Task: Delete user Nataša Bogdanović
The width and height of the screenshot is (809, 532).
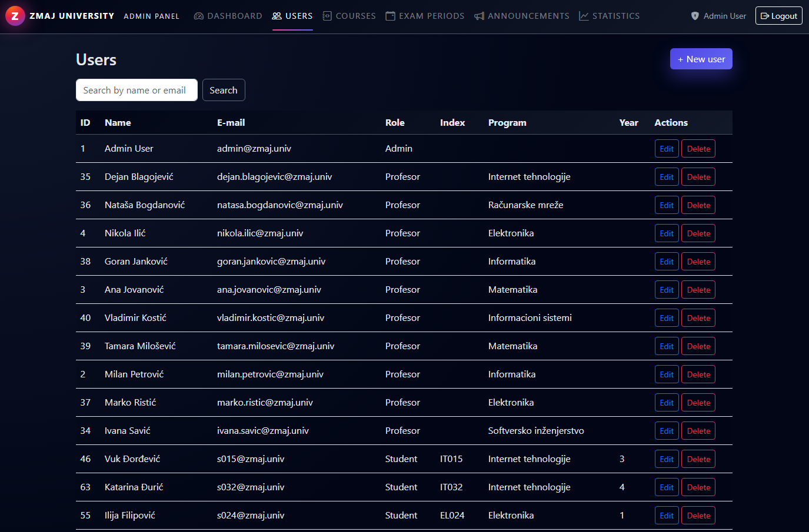Action: click(698, 205)
